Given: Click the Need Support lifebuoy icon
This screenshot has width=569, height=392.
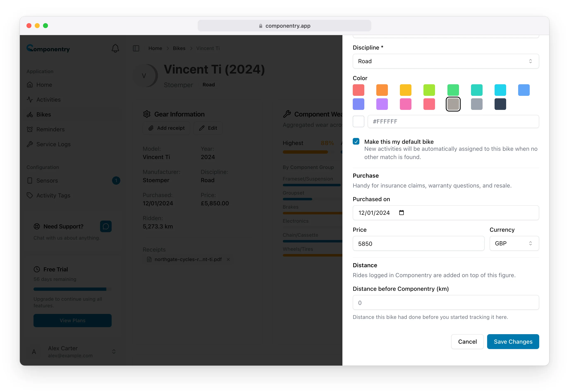Looking at the screenshot, I should (x=37, y=226).
